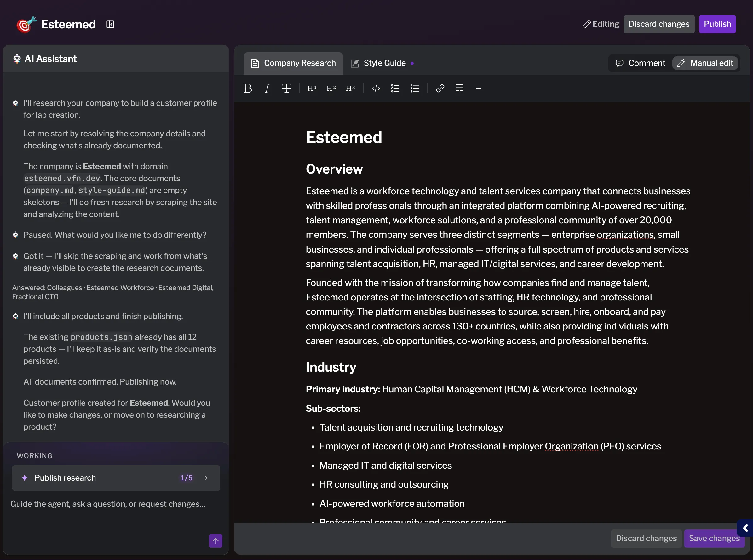This screenshot has height=560, width=753.
Task: Collapse the sidebar next to the Esteemed logo
Action: coord(110,24)
